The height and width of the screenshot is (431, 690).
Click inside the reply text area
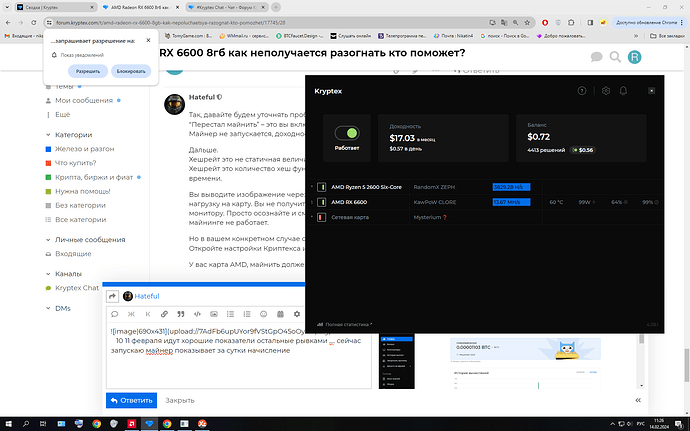[239, 356]
